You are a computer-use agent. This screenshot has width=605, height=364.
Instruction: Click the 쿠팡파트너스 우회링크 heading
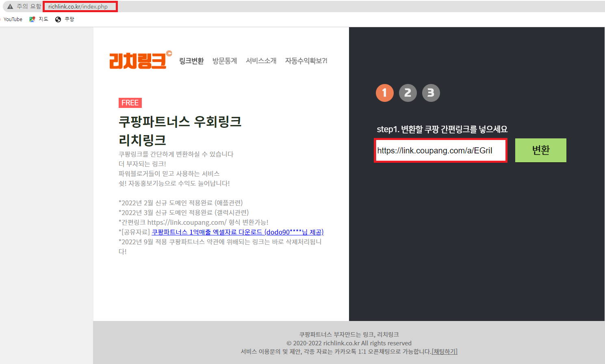click(x=180, y=121)
